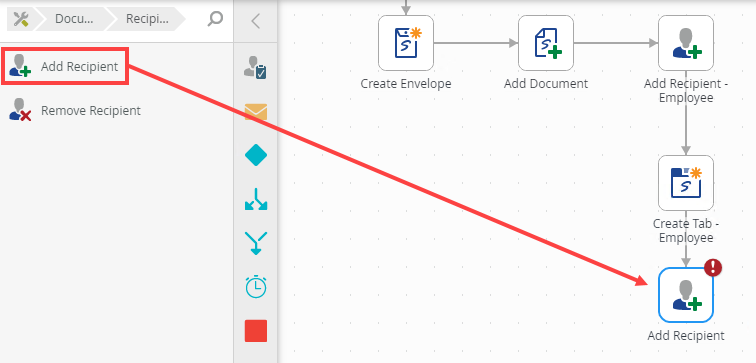Click the toolbox wrench breadcrumb icon
The height and width of the screenshot is (363, 756).
(x=20, y=19)
